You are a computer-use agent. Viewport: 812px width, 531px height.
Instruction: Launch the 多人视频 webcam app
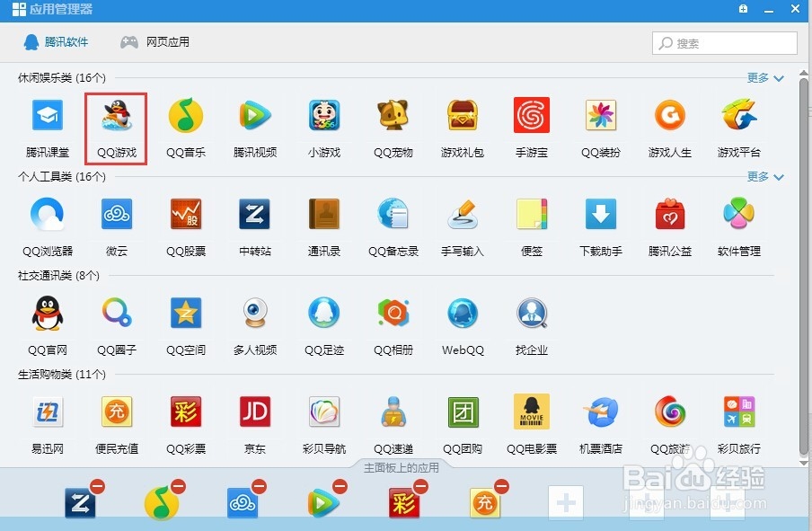pyautogui.click(x=255, y=313)
